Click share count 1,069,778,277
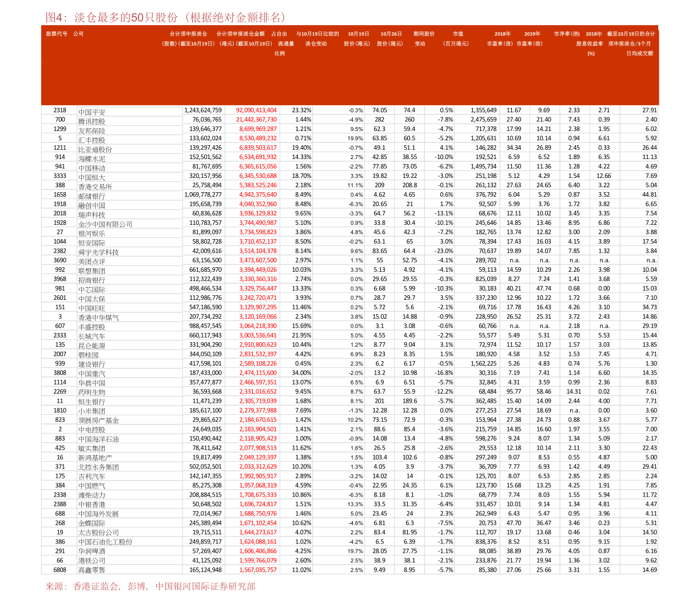The image size is (700, 603). [203, 195]
